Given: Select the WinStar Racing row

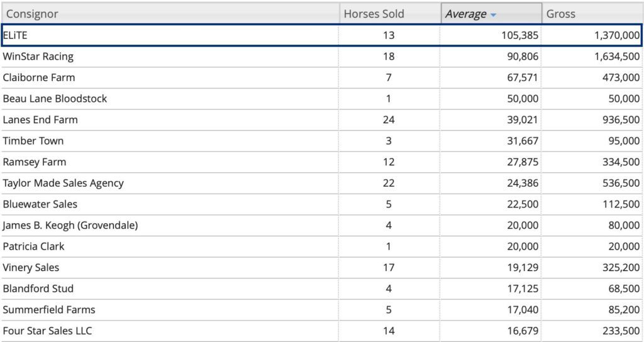Looking at the screenshot, I should pos(38,57).
